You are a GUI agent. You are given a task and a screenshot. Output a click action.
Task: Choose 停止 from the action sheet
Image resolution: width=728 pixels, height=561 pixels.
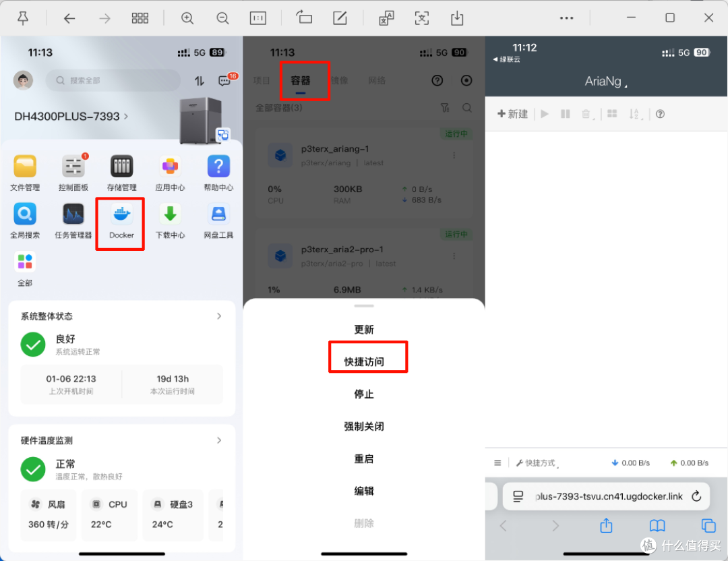point(363,394)
